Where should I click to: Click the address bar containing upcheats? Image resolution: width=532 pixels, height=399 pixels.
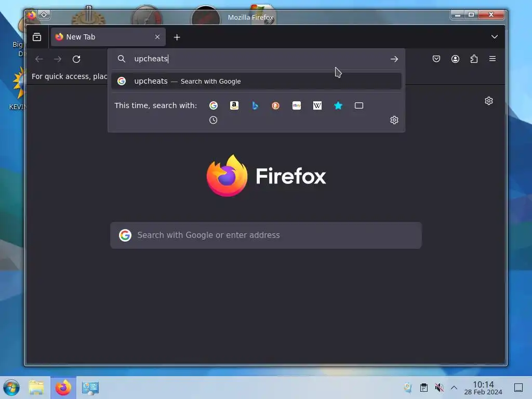point(256,59)
